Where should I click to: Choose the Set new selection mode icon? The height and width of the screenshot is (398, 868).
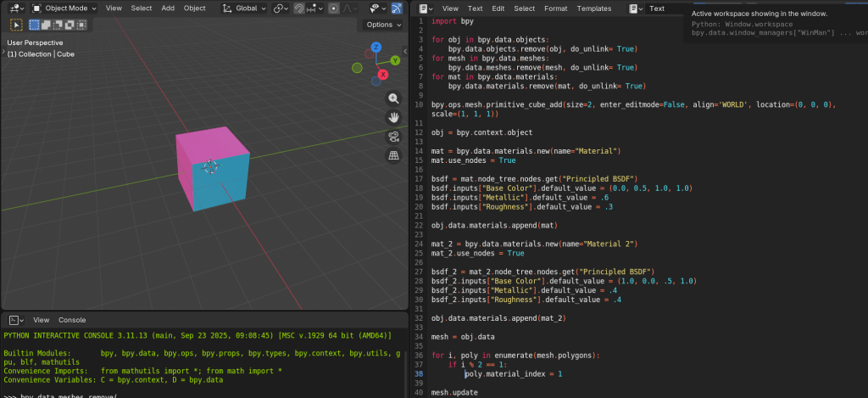point(34,25)
